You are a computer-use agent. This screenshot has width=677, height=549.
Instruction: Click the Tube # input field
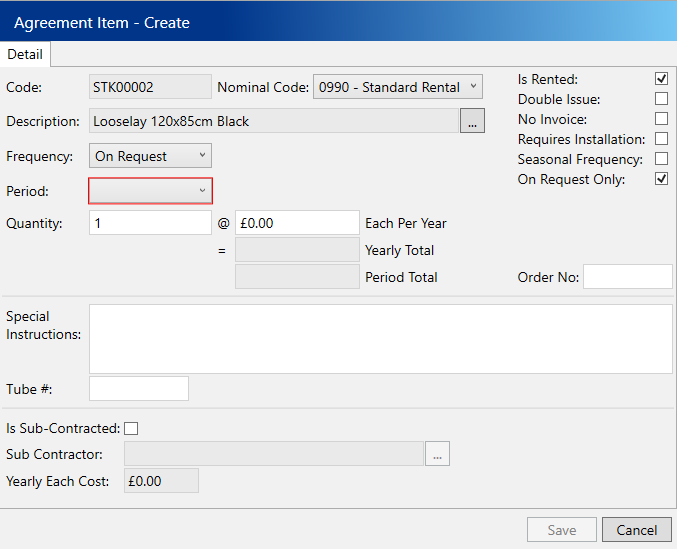[x=138, y=389]
